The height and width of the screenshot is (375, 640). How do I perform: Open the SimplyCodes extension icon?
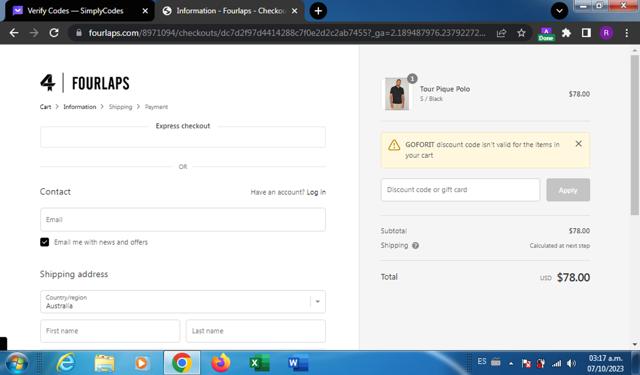point(546,33)
